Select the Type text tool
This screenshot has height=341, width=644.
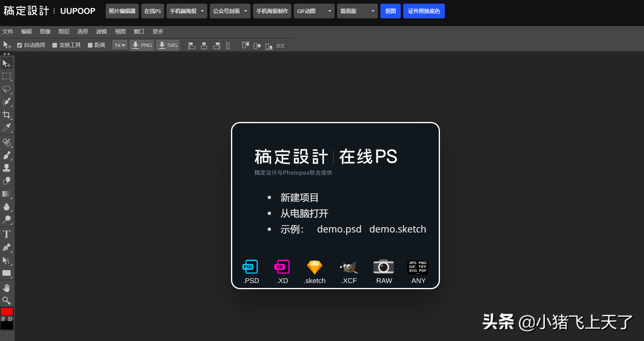[7, 234]
